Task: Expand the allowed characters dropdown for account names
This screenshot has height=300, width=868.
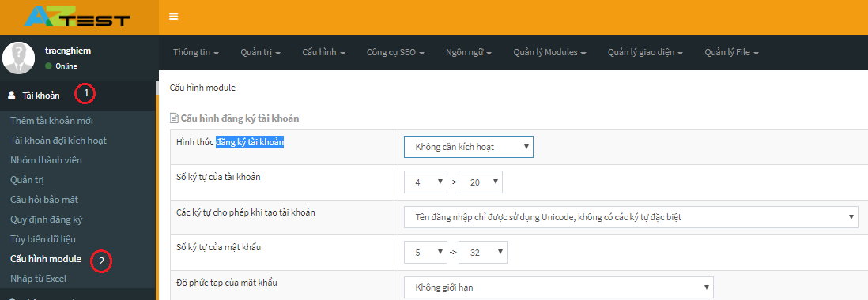Action: point(631,217)
